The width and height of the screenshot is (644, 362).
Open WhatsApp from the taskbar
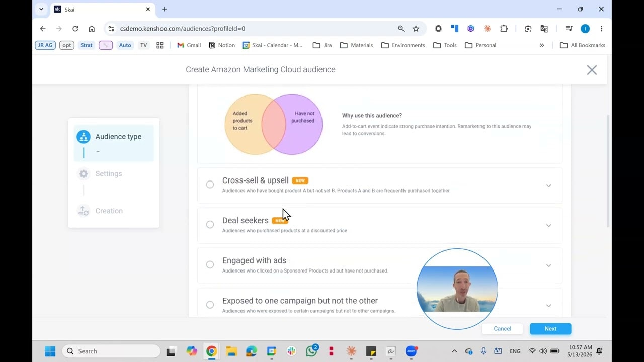click(x=311, y=351)
